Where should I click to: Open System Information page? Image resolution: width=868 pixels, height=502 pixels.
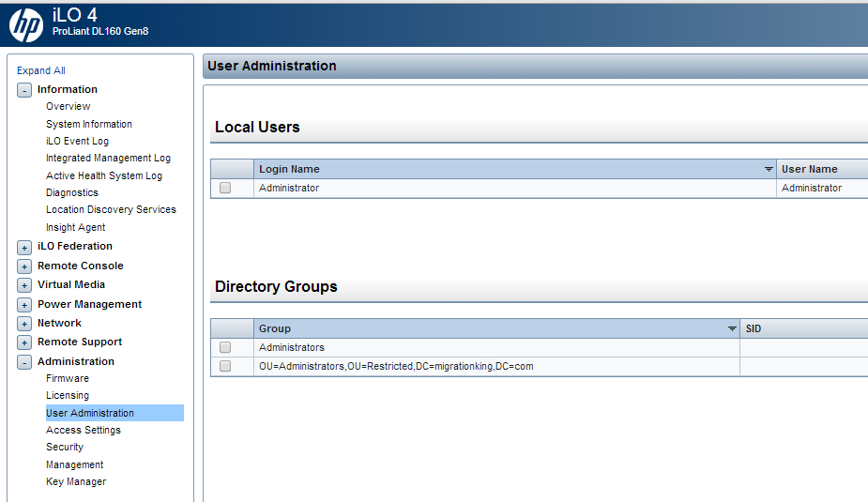click(89, 124)
